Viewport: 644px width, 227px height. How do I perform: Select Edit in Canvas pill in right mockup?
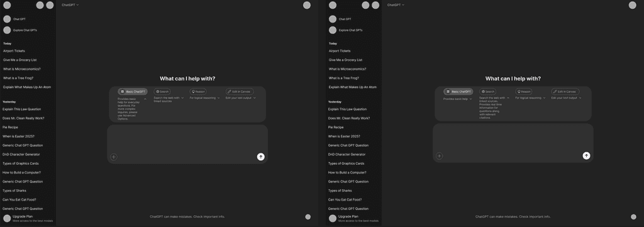click(x=565, y=92)
